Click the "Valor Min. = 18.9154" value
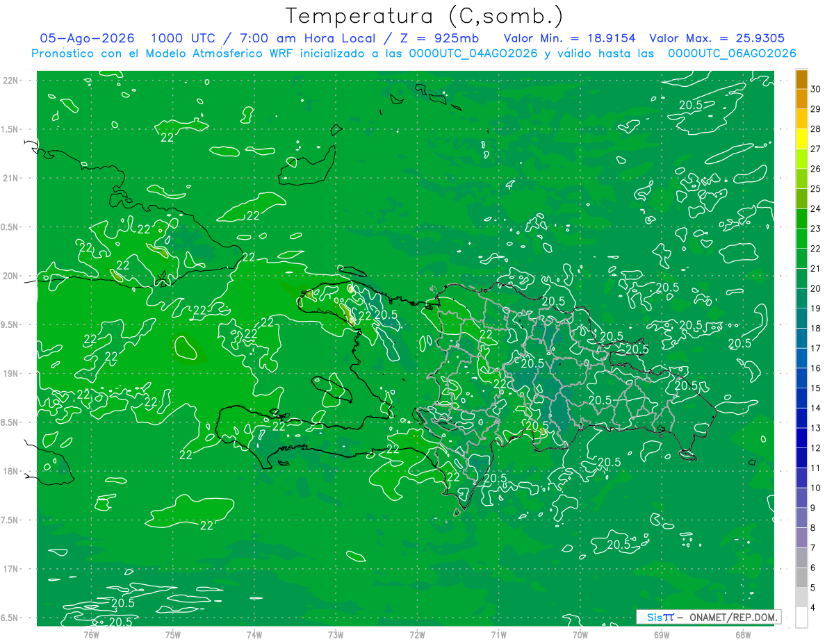 570,38
